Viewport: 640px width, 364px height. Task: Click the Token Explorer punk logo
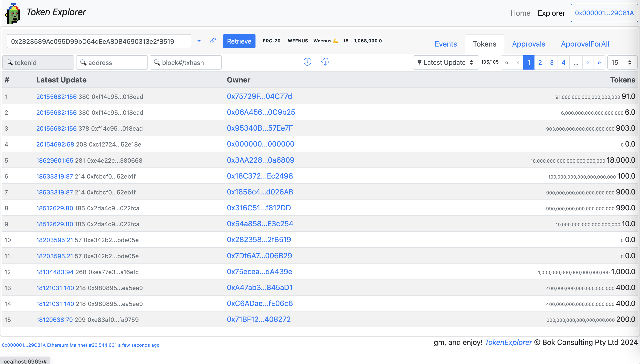click(x=12, y=14)
